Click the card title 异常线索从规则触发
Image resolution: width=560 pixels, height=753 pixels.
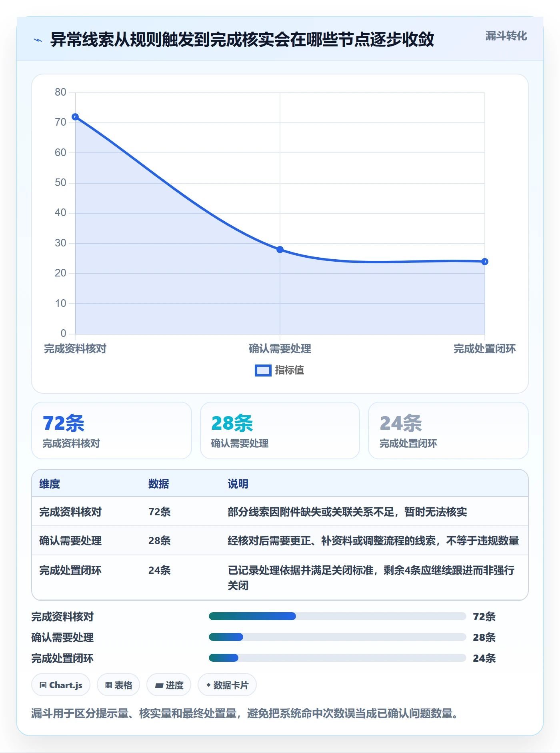[x=242, y=40]
